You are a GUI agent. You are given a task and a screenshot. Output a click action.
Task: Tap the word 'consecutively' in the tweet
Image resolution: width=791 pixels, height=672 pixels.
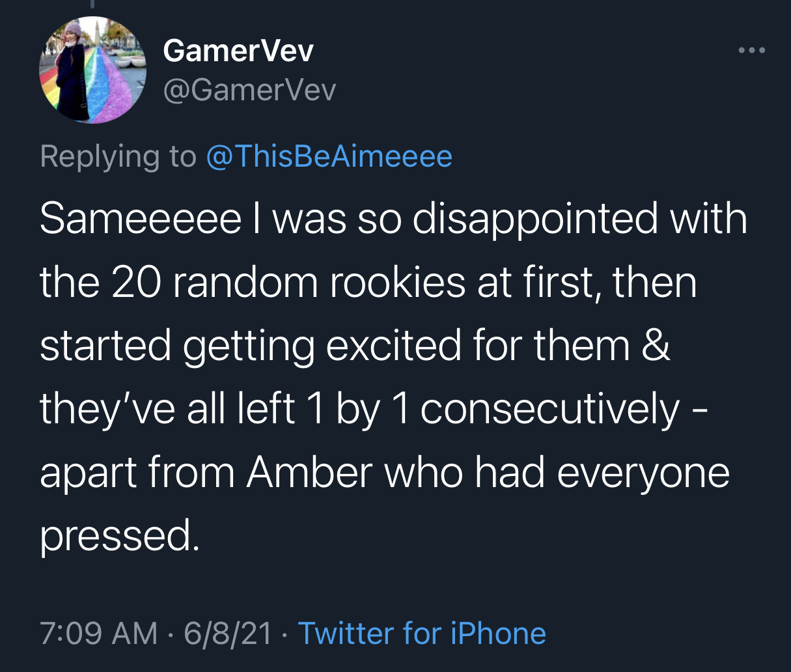click(x=549, y=410)
